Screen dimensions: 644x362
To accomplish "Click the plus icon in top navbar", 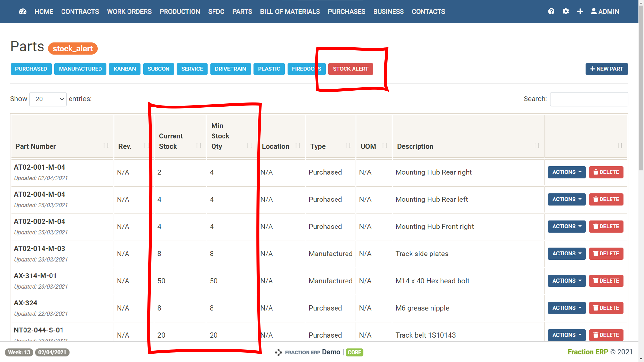I will [580, 12].
